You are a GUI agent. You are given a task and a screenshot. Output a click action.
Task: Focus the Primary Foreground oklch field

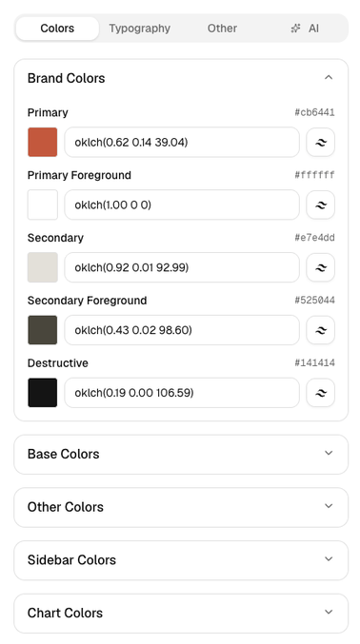[182, 205]
